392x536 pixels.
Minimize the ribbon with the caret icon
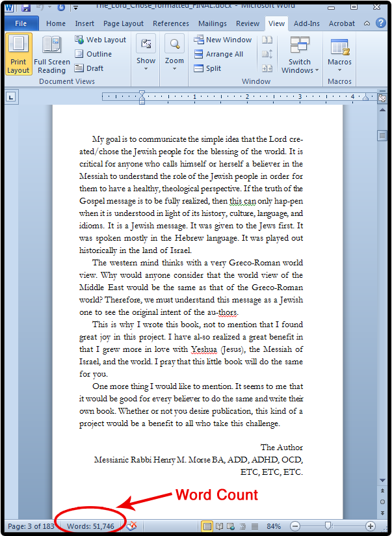(x=367, y=23)
